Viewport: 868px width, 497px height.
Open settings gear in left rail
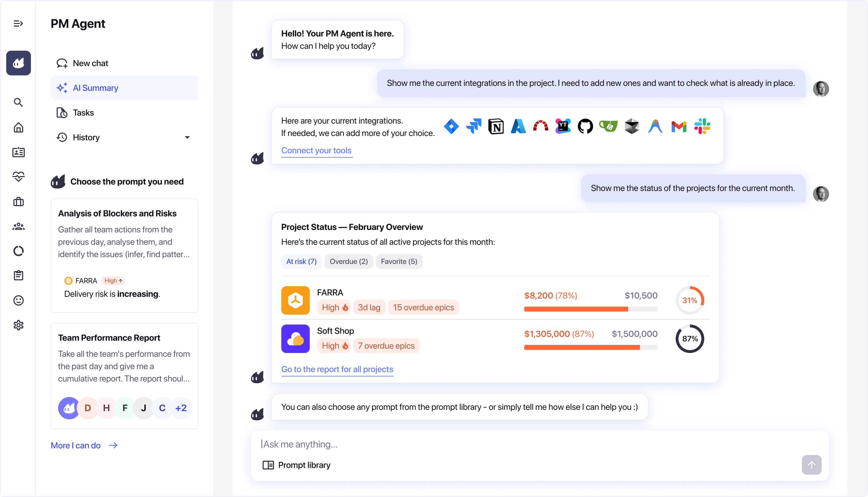(19, 325)
